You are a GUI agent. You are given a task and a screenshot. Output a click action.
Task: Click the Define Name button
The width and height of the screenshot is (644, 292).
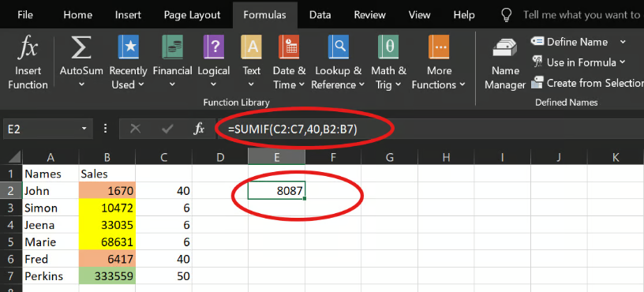570,42
